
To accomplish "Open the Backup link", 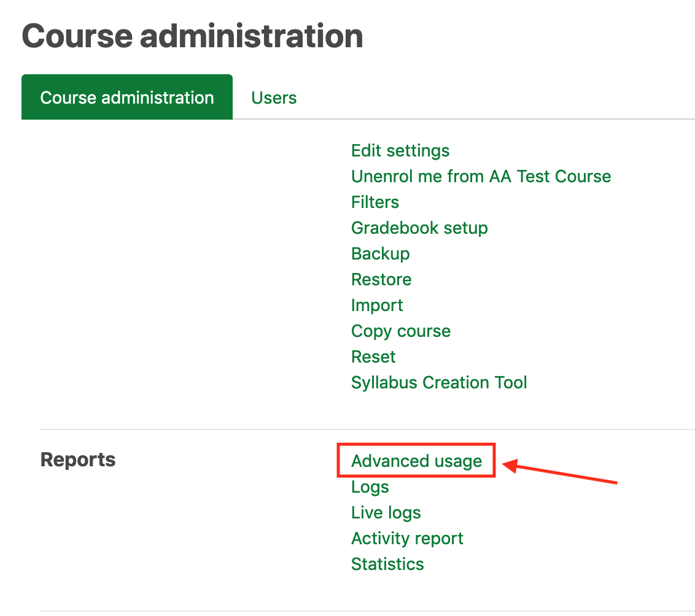I will point(380,254).
